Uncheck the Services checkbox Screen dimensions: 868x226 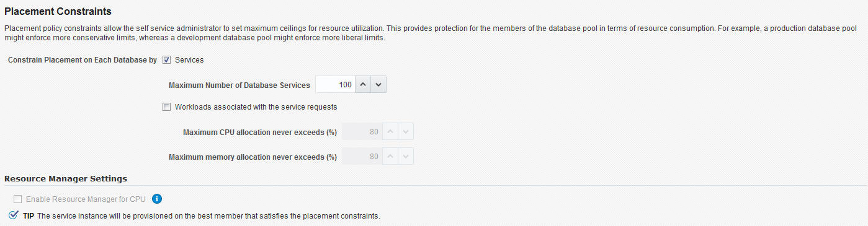click(x=166, y=60)
